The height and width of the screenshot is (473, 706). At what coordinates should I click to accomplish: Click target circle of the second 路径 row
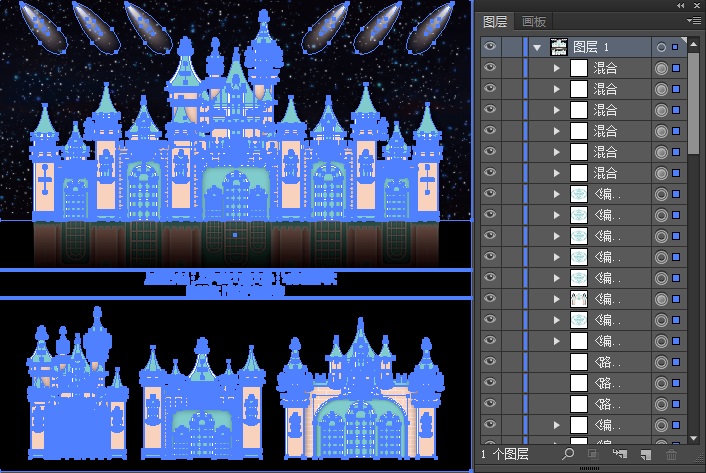click(661, 383)
